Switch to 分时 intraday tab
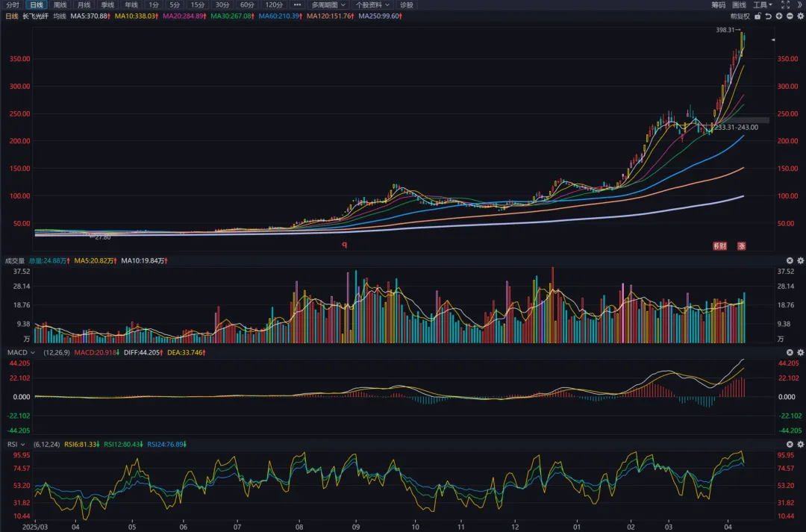This screenshot has width=806, height=532. pos(13,4)
